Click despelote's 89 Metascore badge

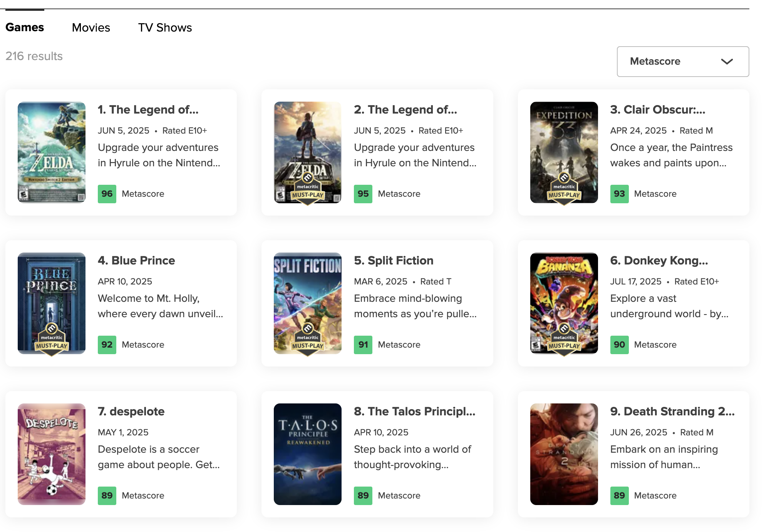coord(107,495)
